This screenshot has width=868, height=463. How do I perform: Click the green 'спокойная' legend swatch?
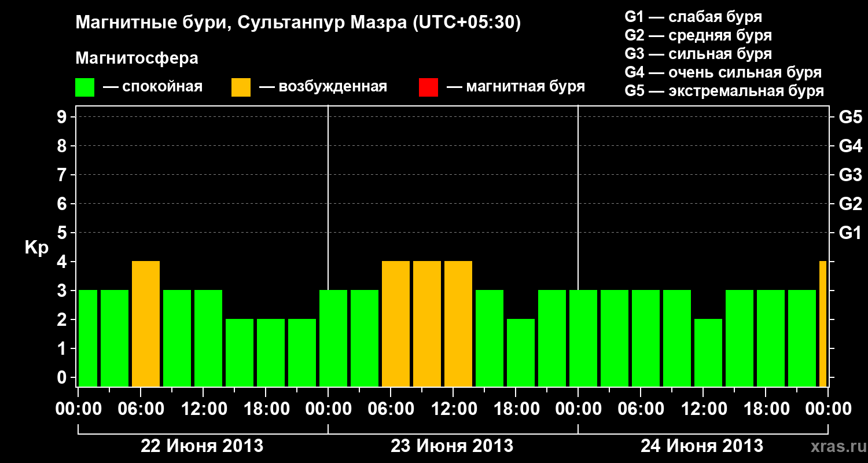coord(85,87)
